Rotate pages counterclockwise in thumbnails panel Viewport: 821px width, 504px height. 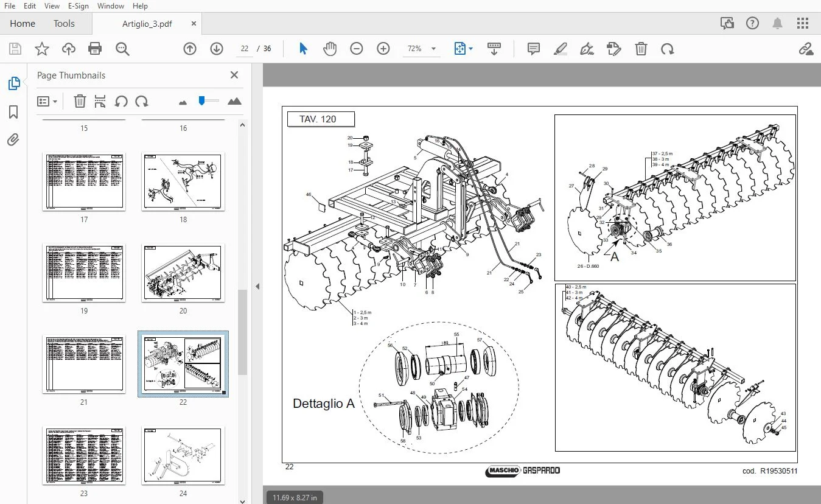(x=121, y=101)
